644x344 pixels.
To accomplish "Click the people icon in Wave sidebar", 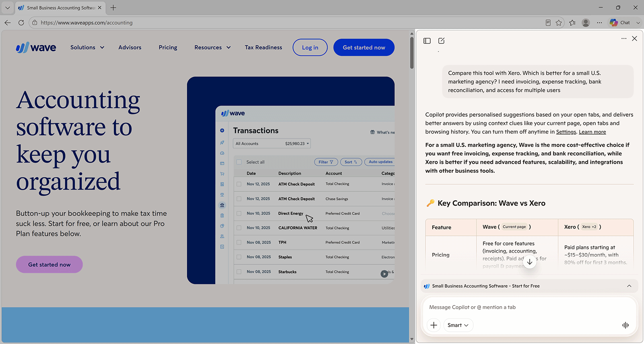I will click(x=222, y=236).
